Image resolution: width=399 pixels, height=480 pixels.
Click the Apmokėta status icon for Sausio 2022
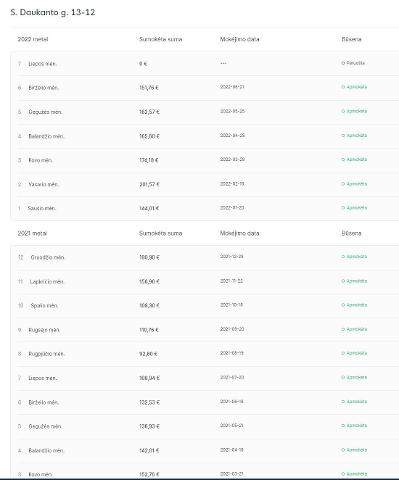[x=343, y=208]
